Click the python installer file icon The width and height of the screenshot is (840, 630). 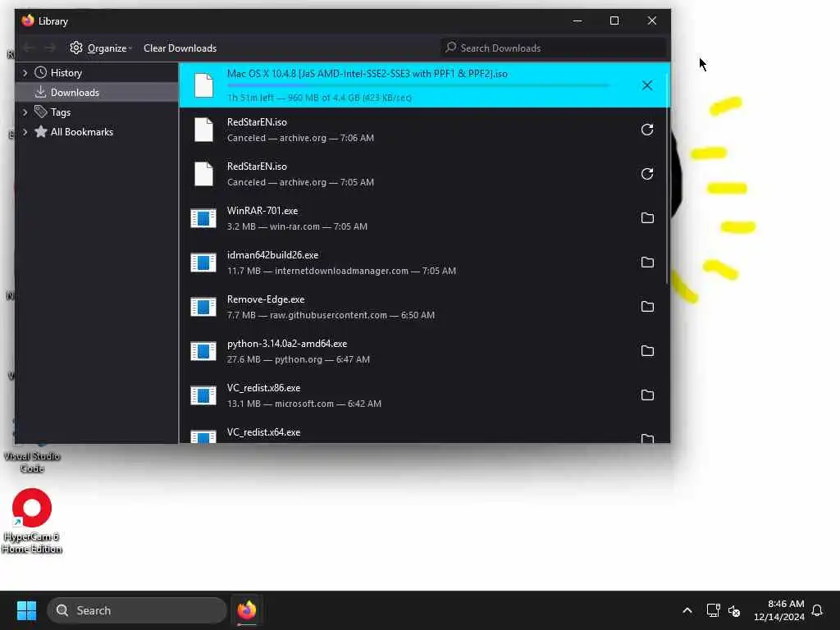tap(203, 351)
